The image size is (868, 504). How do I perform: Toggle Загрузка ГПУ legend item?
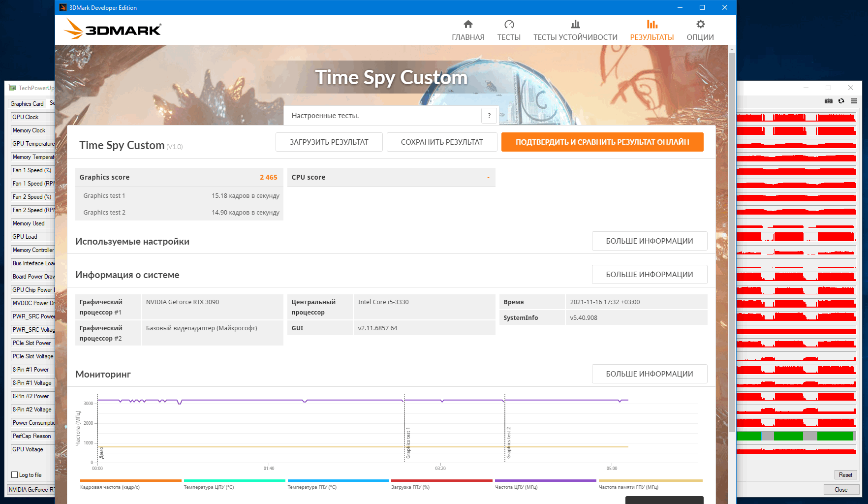pos(442,485)
